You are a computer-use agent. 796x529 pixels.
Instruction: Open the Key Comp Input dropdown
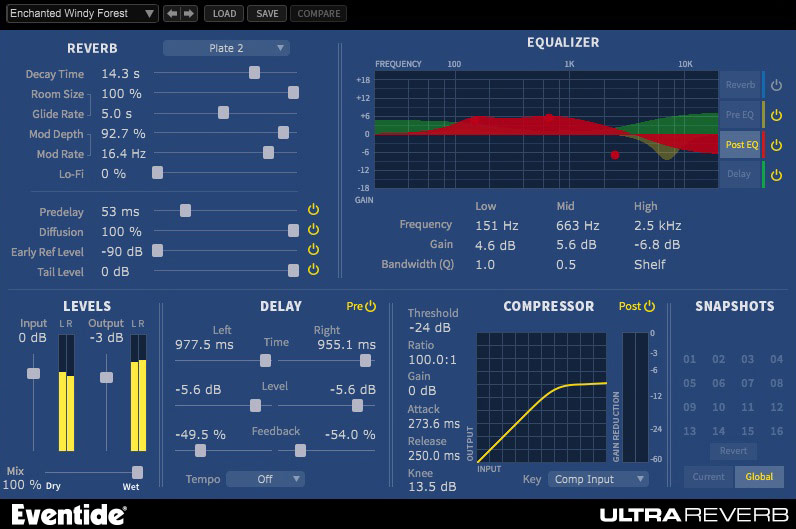(598, 479)
